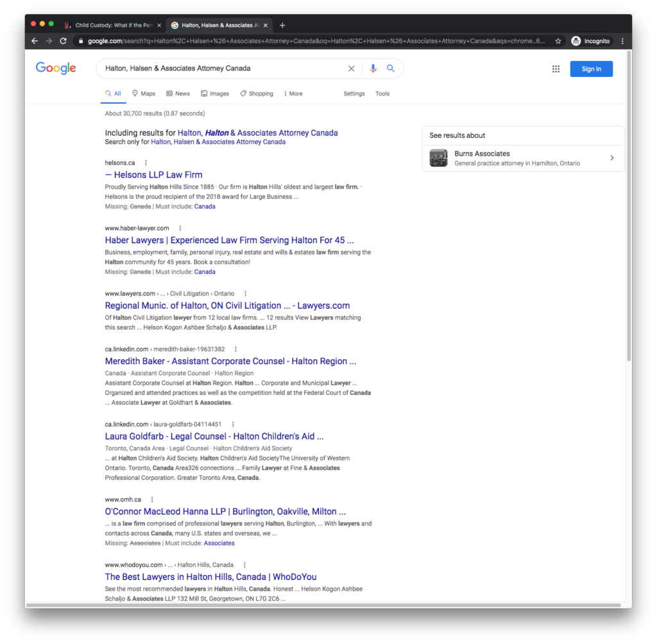The width and height of the screenshot is (657, 644).
Task: Clear the search box with the X icon
Action: [351, 68]
